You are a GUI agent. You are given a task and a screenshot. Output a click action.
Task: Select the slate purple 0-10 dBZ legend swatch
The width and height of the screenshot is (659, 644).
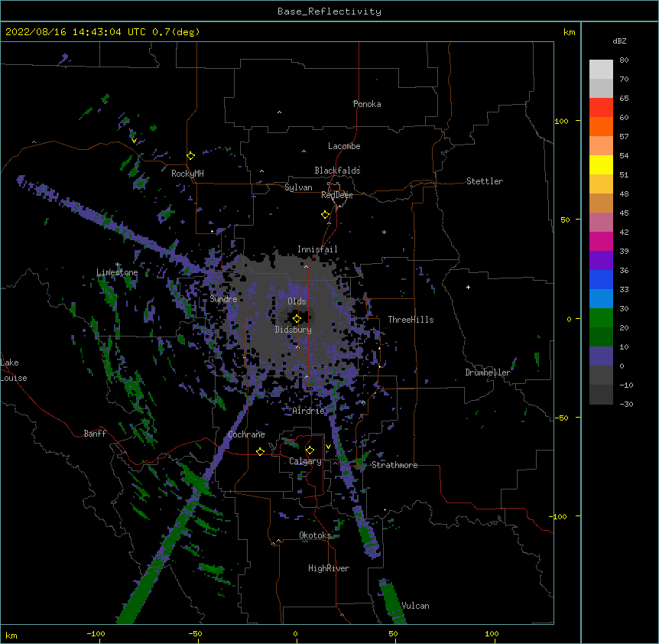coord(601,356)
